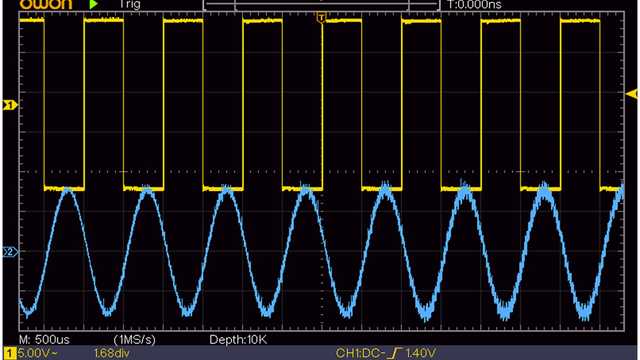Click the memory position bar at top
Screen dimensions: 640x360
321,5
